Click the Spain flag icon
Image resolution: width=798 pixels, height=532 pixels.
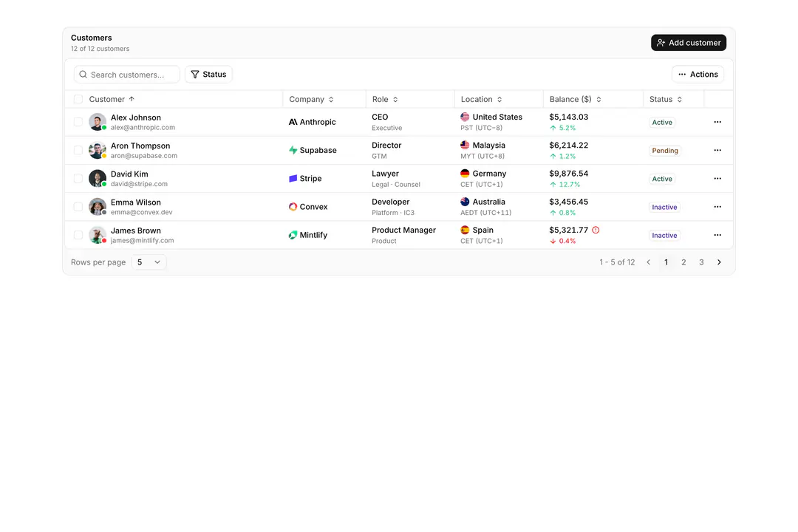pyautogui.click(x=465, y=230)
